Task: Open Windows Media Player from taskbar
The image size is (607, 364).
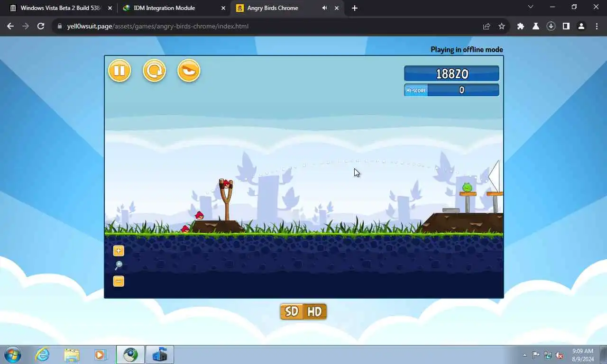Action: 100,355
